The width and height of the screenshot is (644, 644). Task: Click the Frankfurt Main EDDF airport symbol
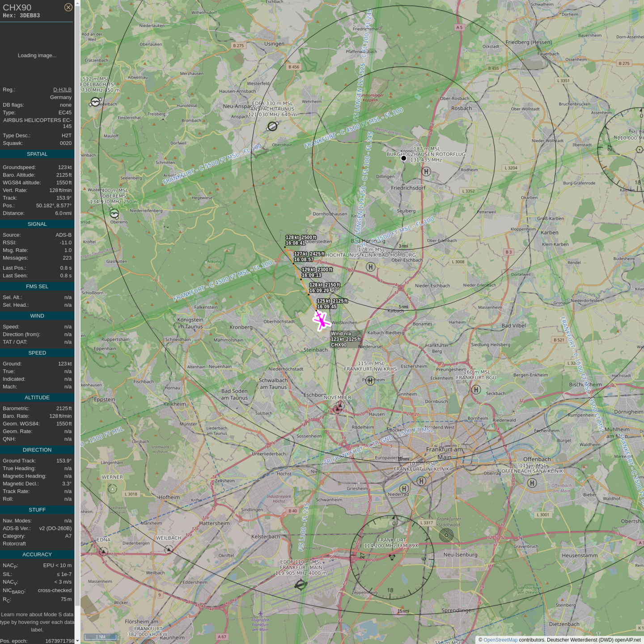tap(301, 585)
